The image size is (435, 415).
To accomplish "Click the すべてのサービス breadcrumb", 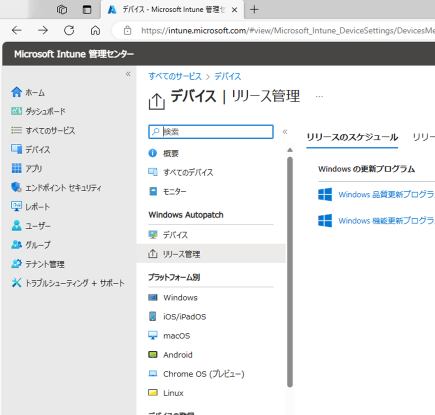I will point(175,76).
